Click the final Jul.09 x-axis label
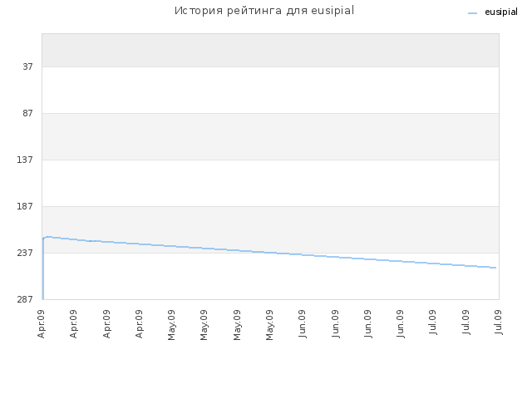 [499, 323]
